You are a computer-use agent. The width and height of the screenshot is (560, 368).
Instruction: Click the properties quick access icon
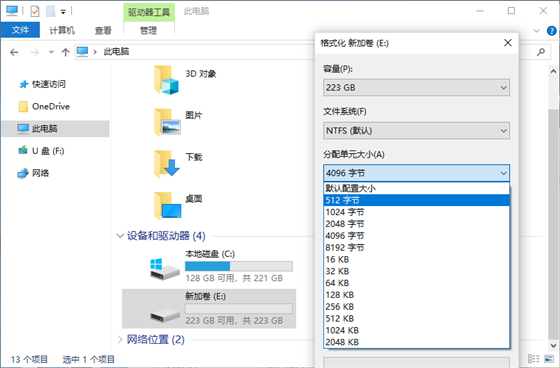(x=35, y=11)
